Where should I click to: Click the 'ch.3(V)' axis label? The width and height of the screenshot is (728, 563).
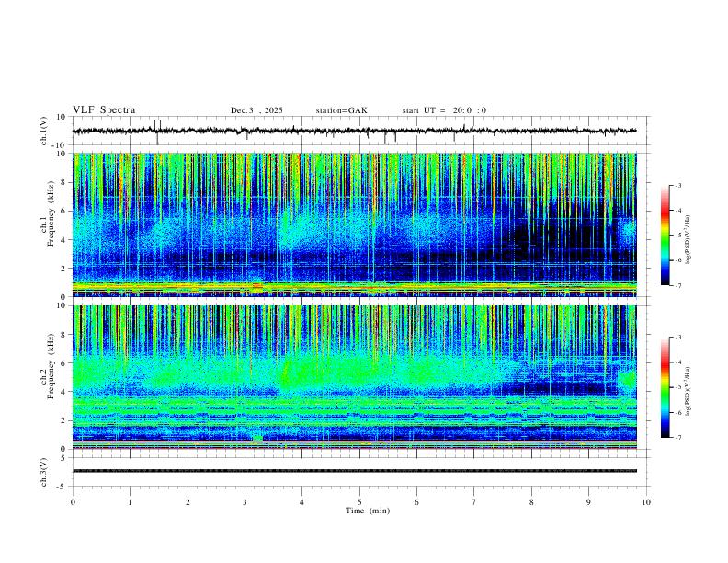[x=44, y=472]
